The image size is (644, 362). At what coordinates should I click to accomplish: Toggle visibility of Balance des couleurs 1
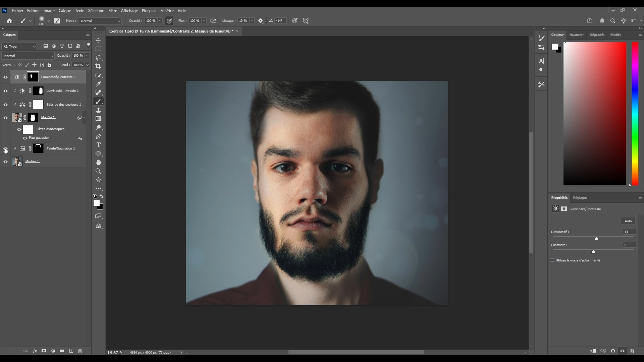point(5,105)
